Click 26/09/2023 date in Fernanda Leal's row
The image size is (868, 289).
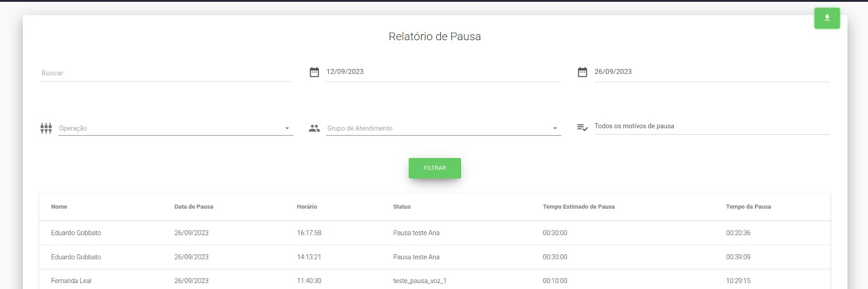(192, 281)
